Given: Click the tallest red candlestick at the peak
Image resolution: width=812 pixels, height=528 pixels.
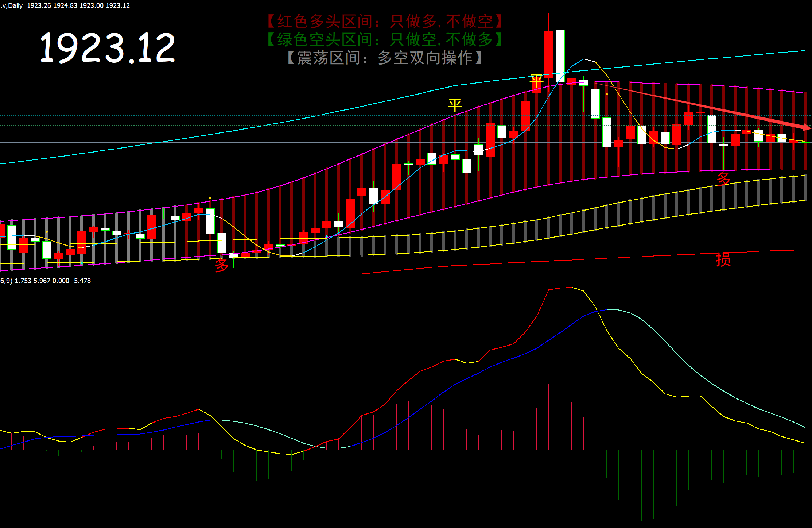Looking at the screenshot, I should (548, 55).
